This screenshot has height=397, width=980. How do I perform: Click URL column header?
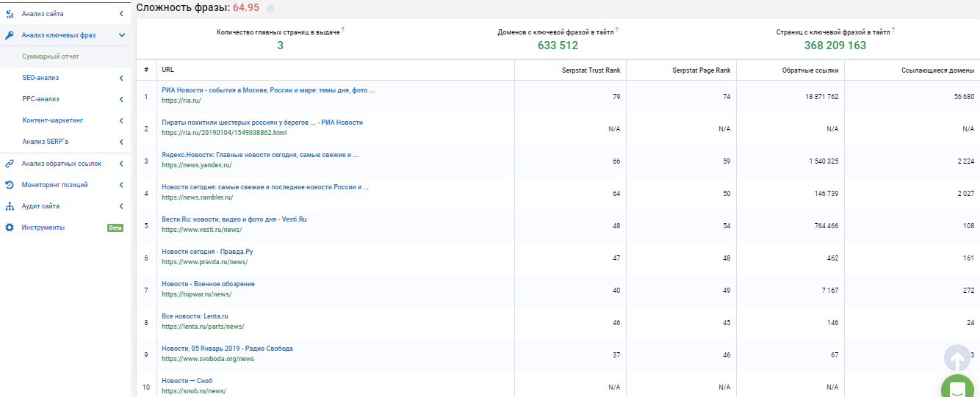point(167,70)
